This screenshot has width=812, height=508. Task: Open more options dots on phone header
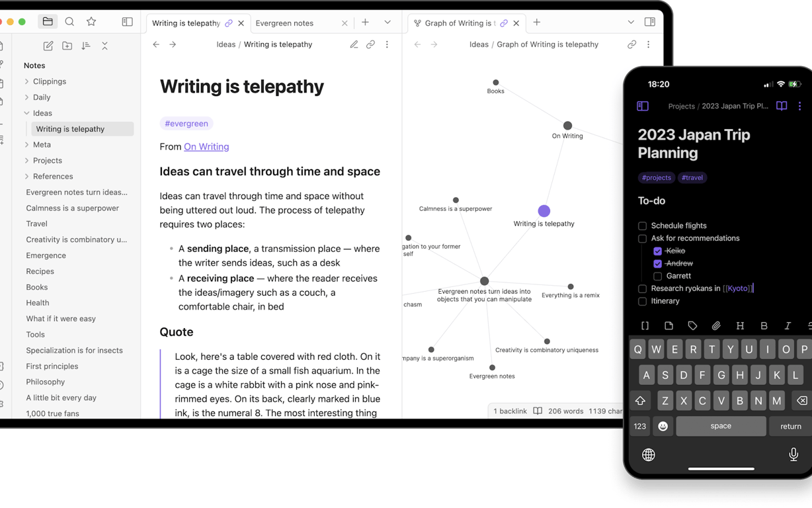coord(799,106)
